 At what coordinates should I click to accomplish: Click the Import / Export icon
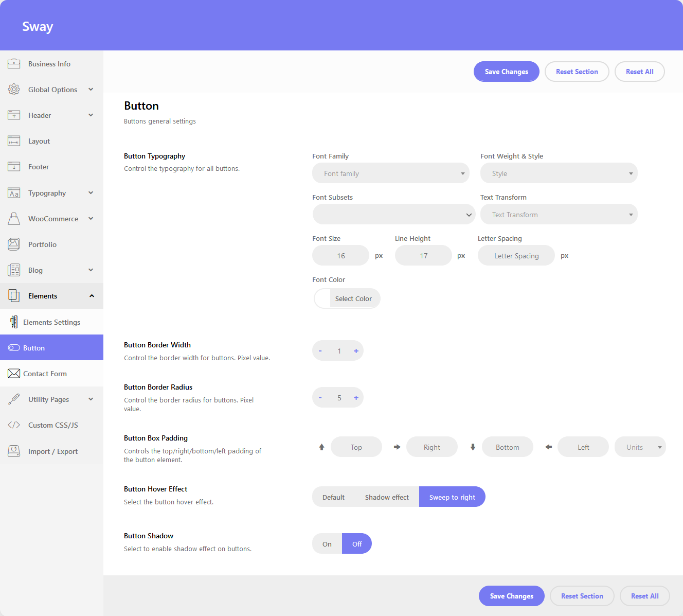coord(14,451)
